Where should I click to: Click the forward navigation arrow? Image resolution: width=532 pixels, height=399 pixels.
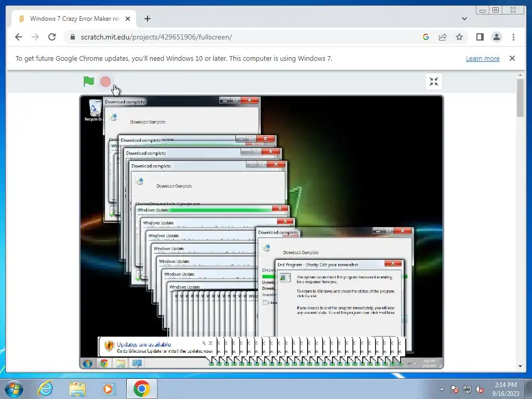[x=35, y=37]
